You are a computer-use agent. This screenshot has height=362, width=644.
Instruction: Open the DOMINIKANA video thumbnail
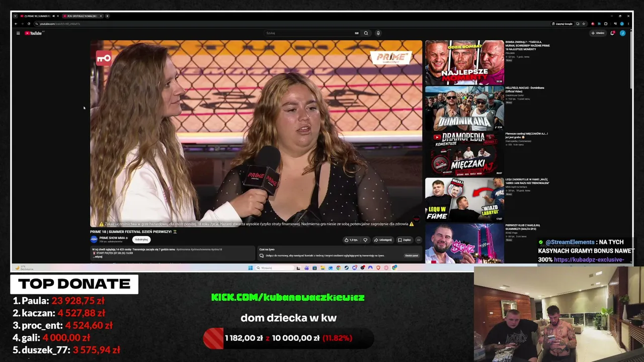tap(464, 108)
